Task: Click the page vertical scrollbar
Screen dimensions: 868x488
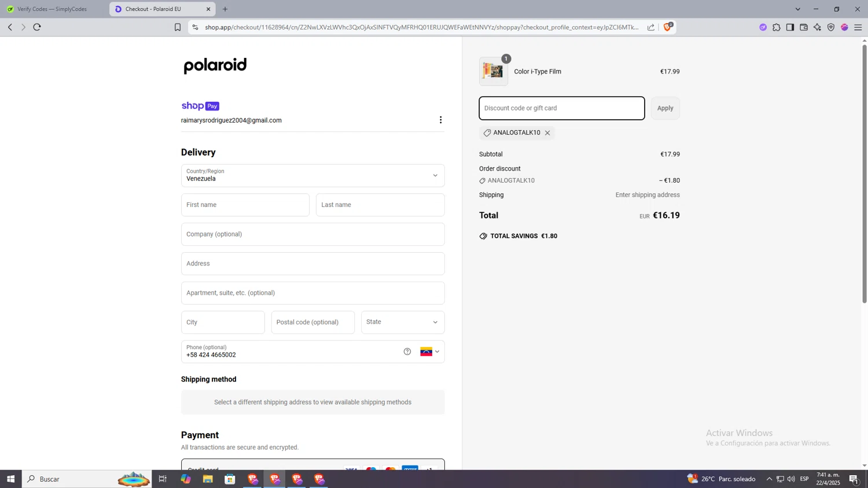Action: pos(865,173)
